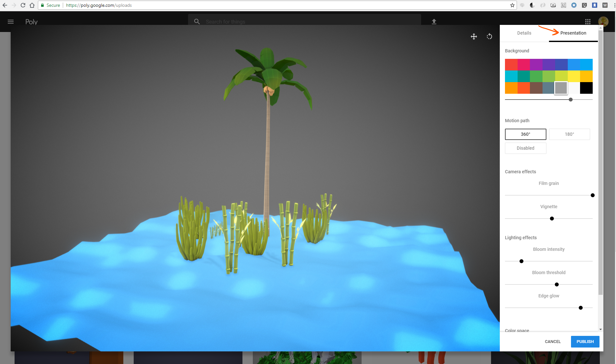The image size is (616, 364).
Task: Pick the yellow background swatch
Action: click(x=574, y=76)
